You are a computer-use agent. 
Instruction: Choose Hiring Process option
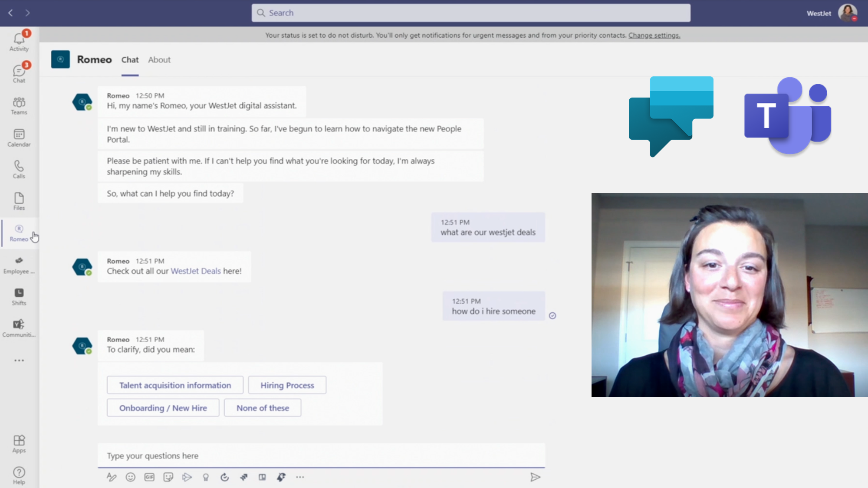pyautogui.click(x=287, y=385)
